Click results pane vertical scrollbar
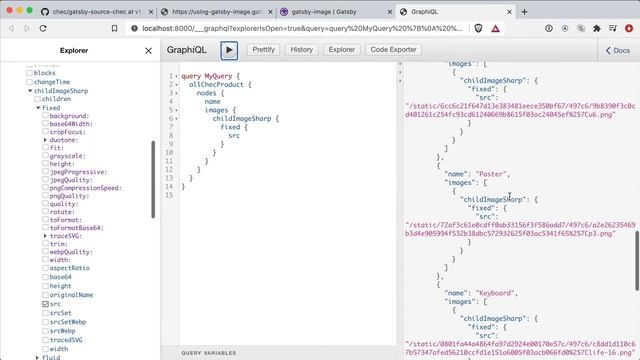 point(637,261)
